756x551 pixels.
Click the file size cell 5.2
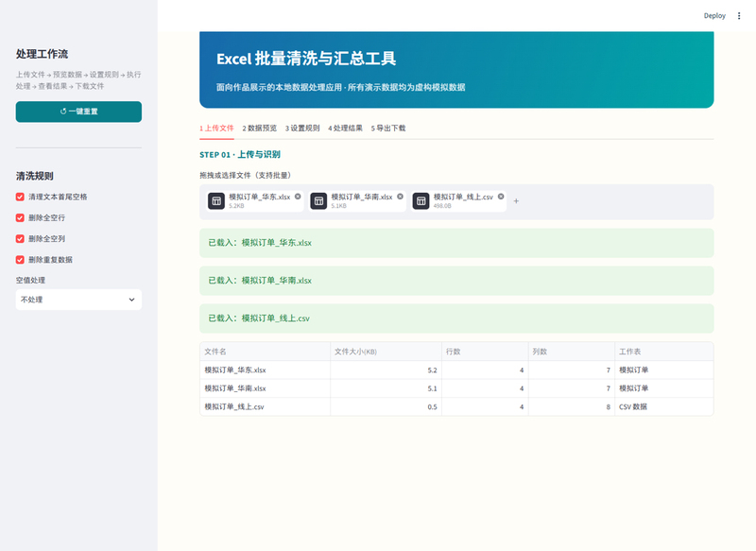(x=386, y=370)
